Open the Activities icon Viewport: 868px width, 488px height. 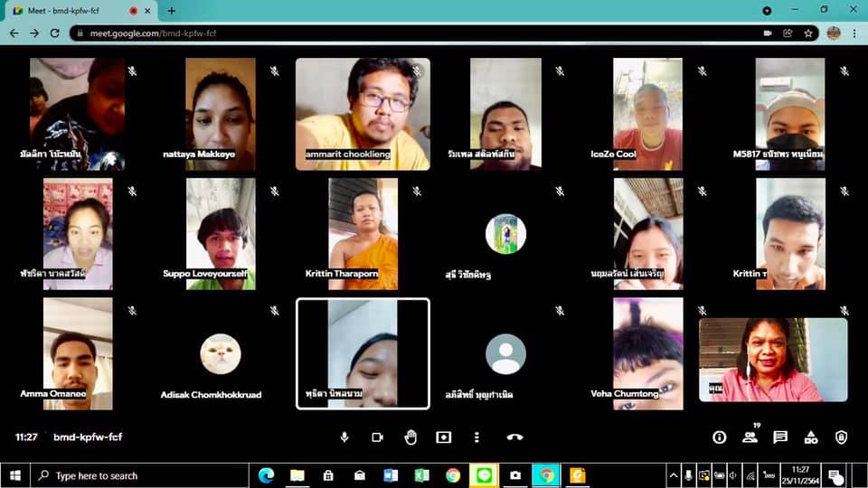tap(811, 437)
